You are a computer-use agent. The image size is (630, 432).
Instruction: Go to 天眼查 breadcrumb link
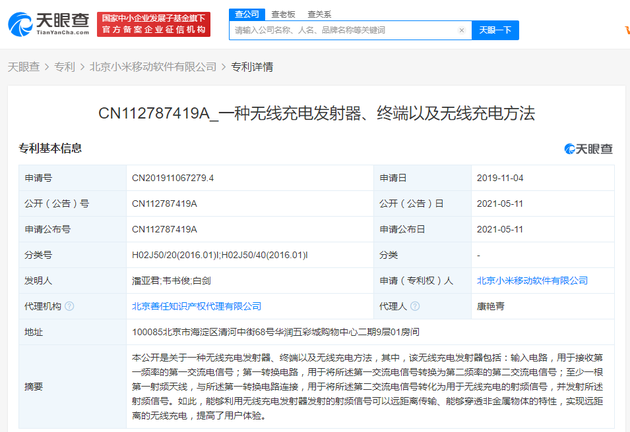pyautogui.click(x=24, y=67)
